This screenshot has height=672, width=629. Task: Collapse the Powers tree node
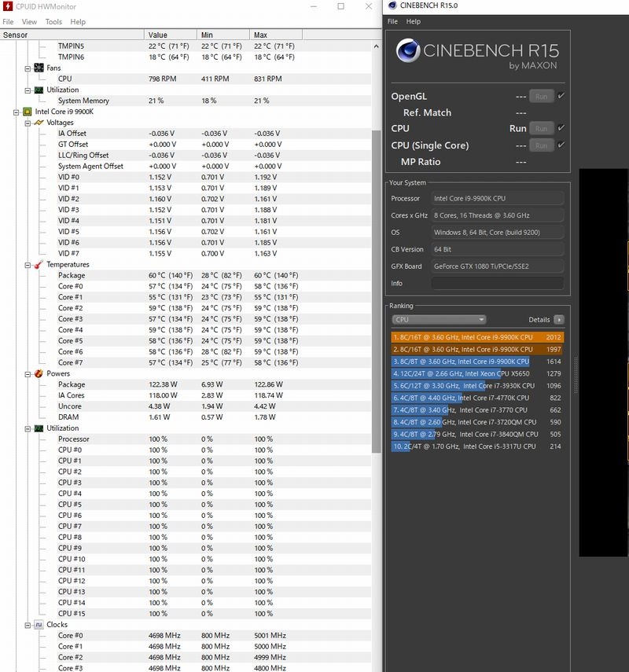click(28, 374)
